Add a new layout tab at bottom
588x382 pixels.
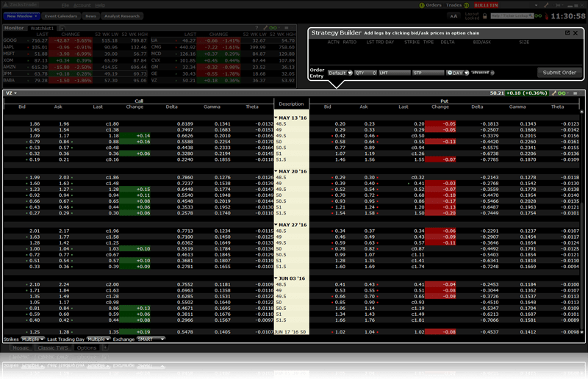pyautogui.click(x=105, y=347)
